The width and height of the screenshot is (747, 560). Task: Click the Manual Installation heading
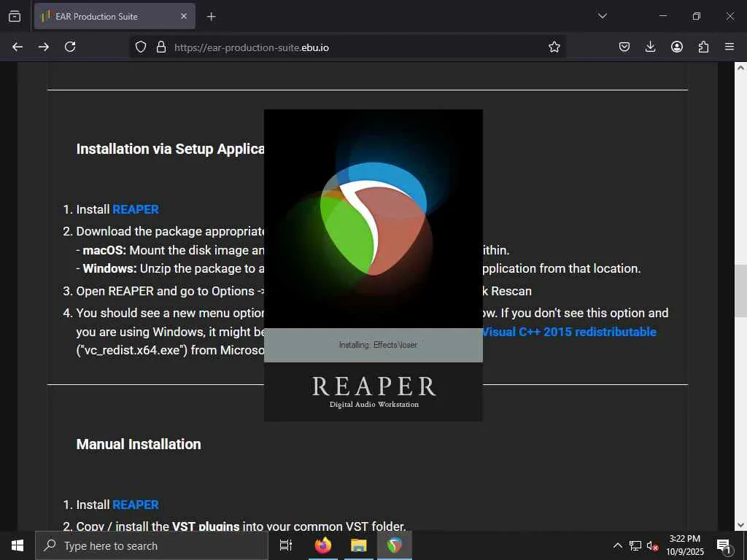click(139, 444)
